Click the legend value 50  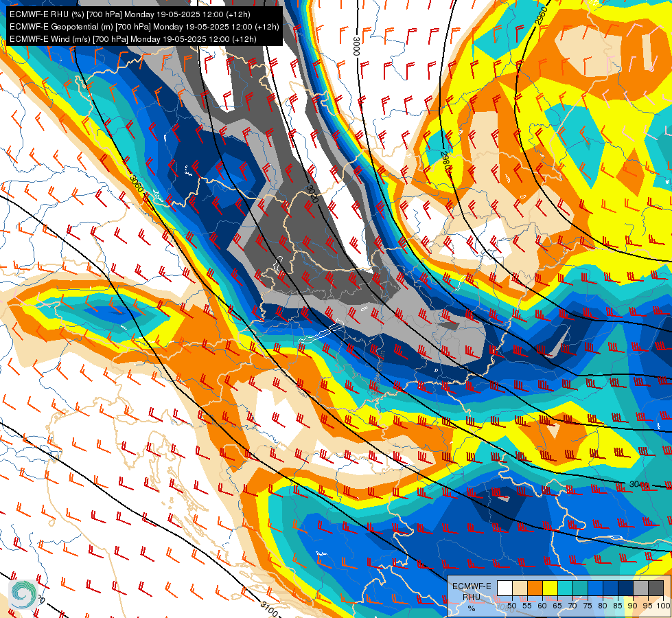[x=512, y=606]
